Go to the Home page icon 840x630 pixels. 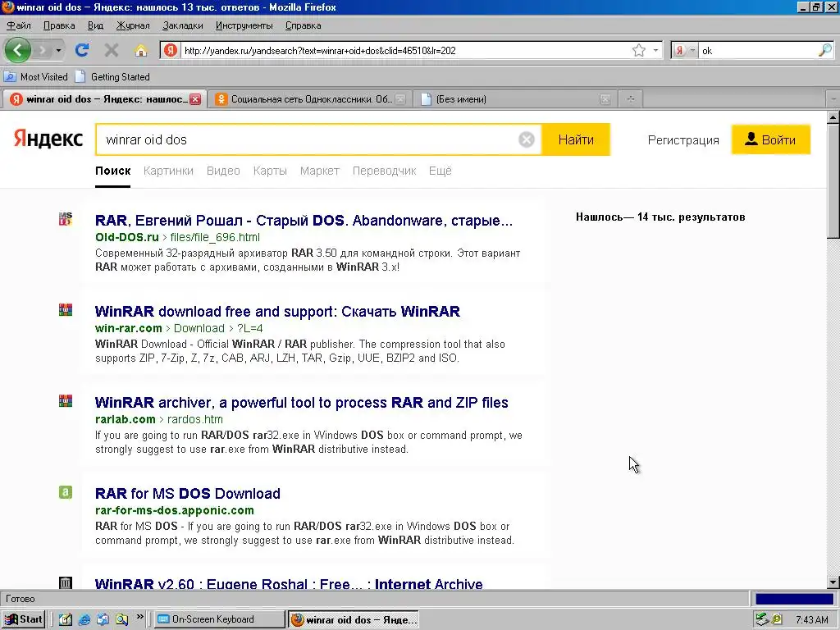[141, 50]
